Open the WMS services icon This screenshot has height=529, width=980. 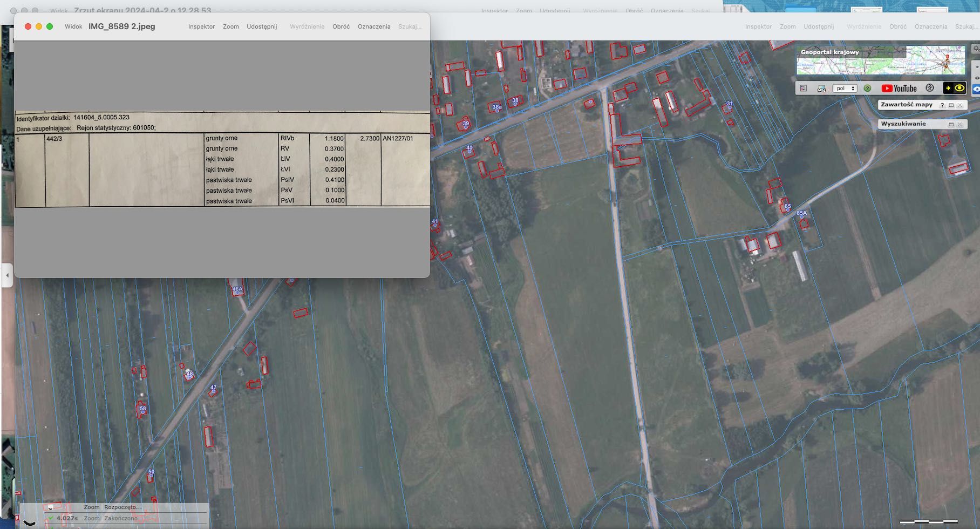821,89
